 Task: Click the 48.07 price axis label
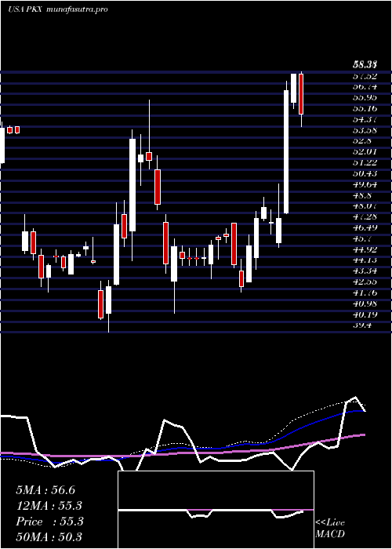point(365,205)
